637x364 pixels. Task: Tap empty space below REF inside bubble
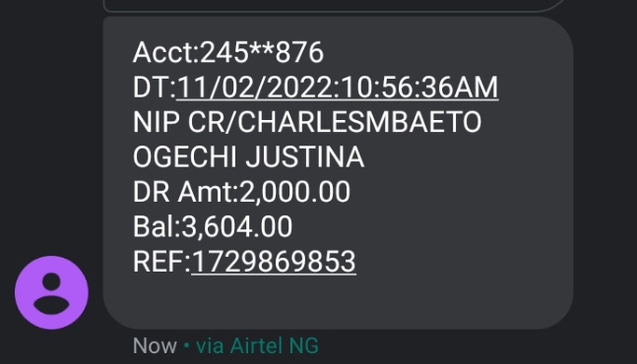coord(337,302)
